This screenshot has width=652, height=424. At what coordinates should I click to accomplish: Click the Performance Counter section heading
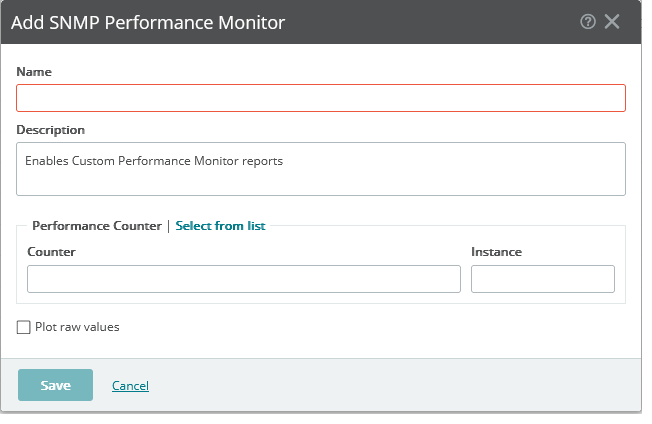point(96,226)
